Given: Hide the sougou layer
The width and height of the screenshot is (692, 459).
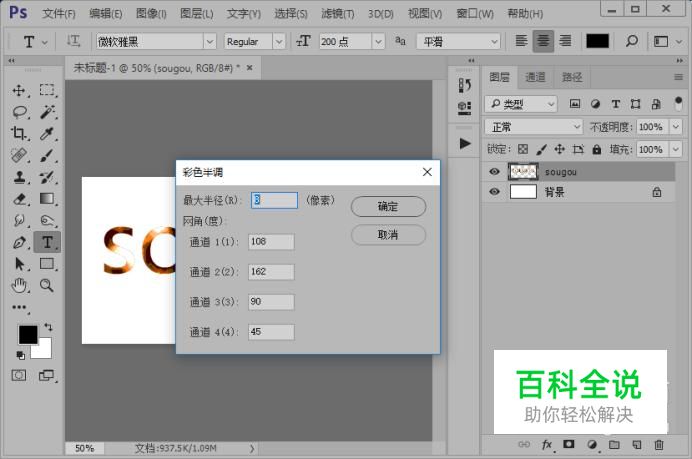Looking at the screenshot, I should click(x=494, y=172).
